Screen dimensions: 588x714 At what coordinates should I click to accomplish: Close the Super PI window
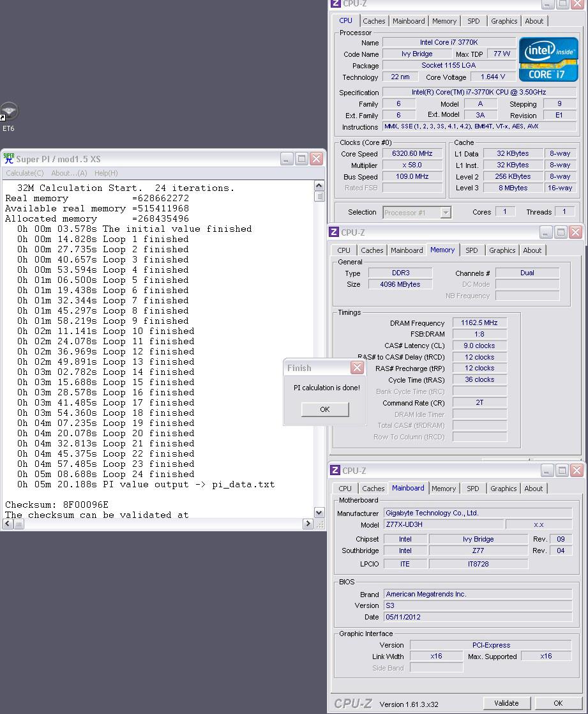pos(316,159)
